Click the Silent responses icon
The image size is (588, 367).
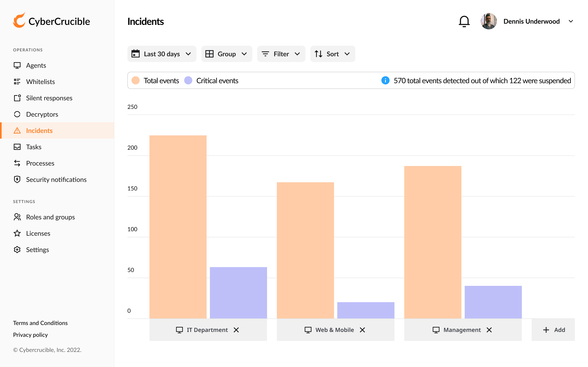point(17,98)
